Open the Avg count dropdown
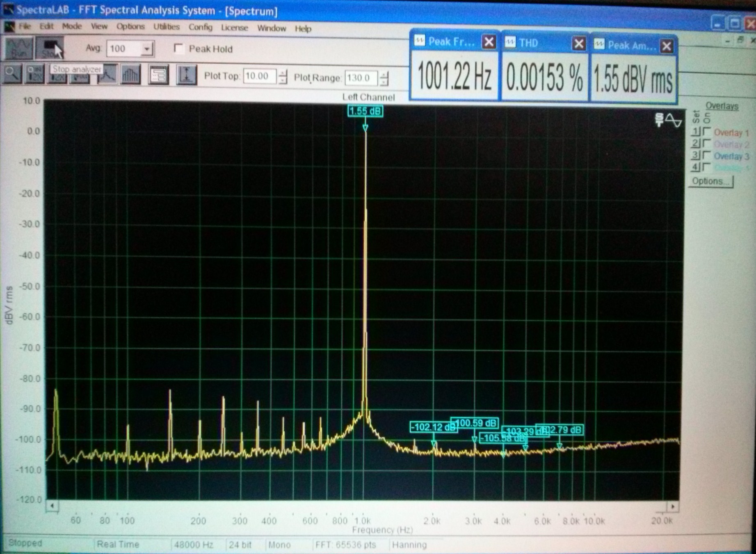The height and width of the screenshot is (554, 756). pyautogui.click(x=147, y=49)
